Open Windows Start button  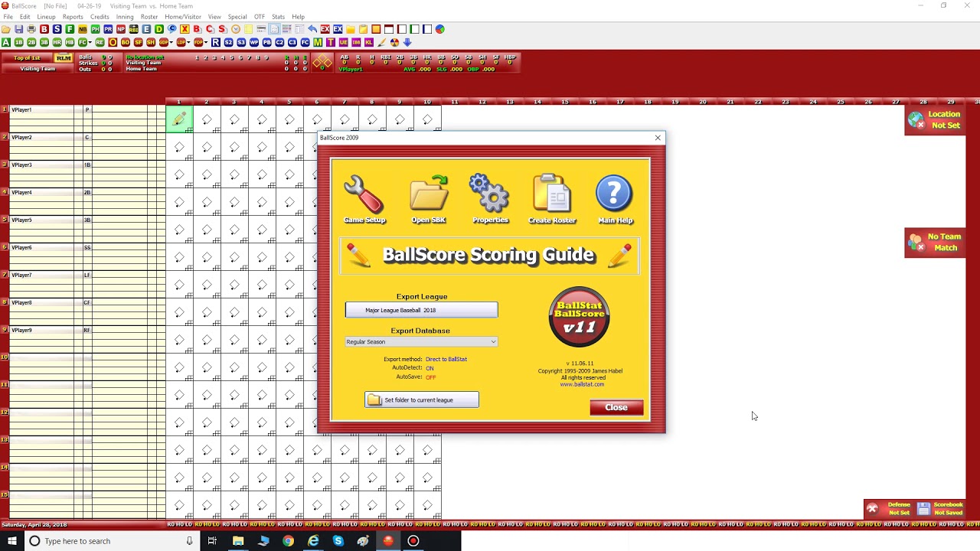tap(11, 541)
